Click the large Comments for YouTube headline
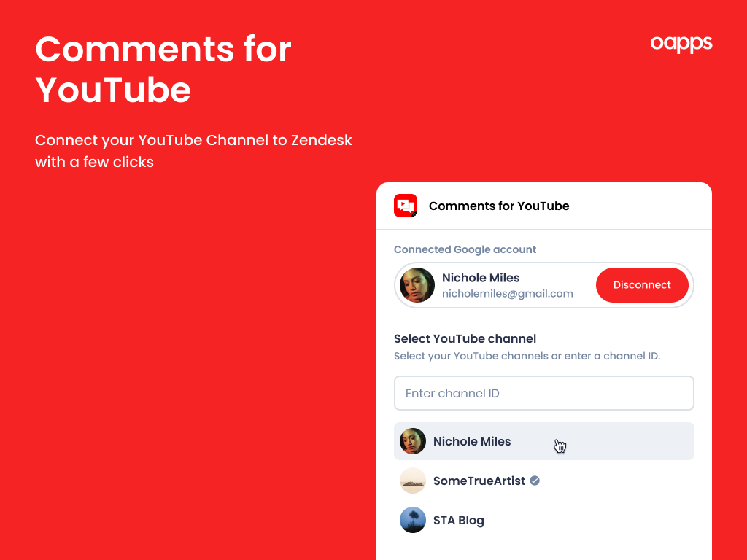The height and width of the screenshot is (560, 747). pos(163,70)
